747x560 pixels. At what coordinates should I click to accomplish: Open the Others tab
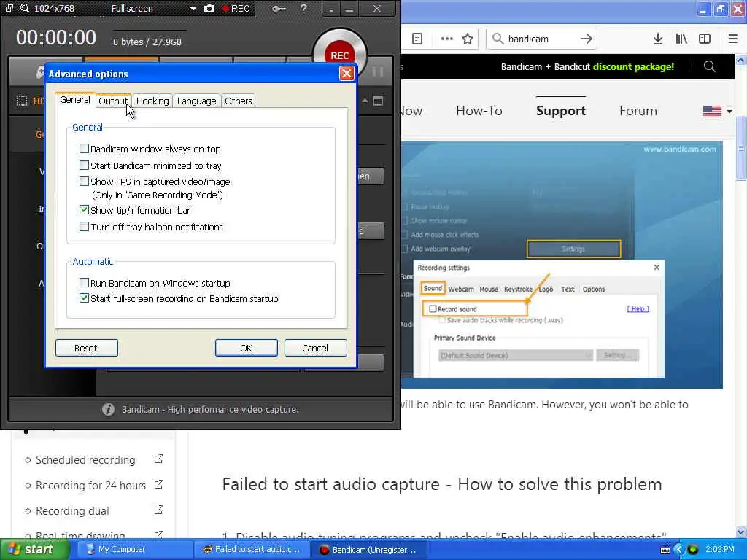pyautogui.click(x=239, y=101)
